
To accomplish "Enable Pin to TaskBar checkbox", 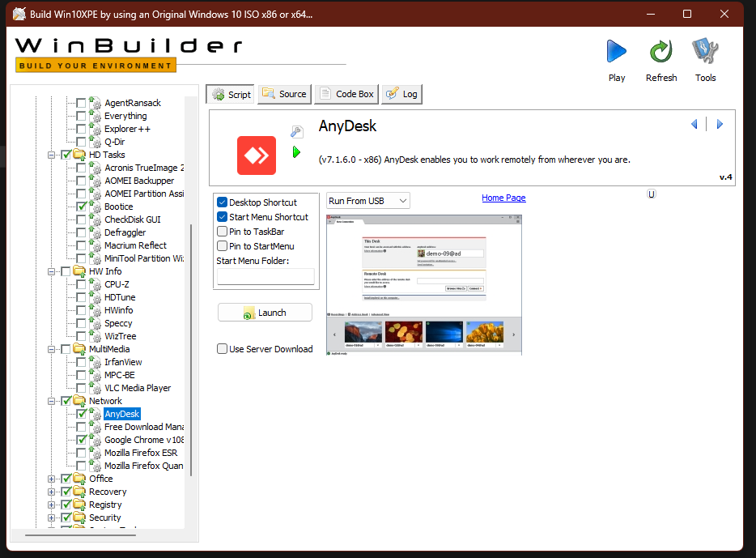I will pos(223,232).
